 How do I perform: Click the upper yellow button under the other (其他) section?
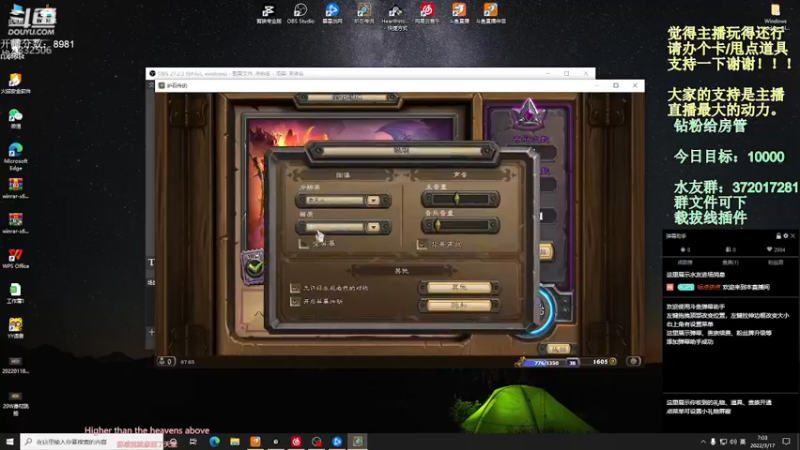(x=459, y=288)
